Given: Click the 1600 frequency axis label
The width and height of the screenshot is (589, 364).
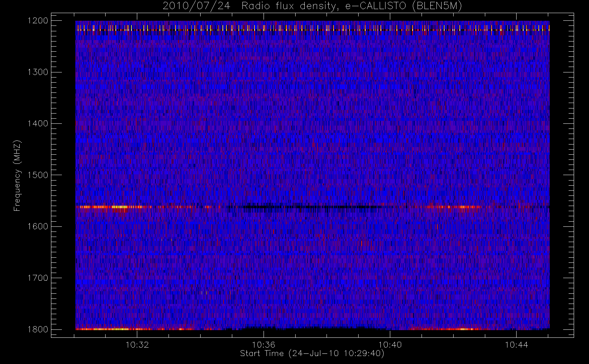Looking at the screenshot, I should (38, 226).
